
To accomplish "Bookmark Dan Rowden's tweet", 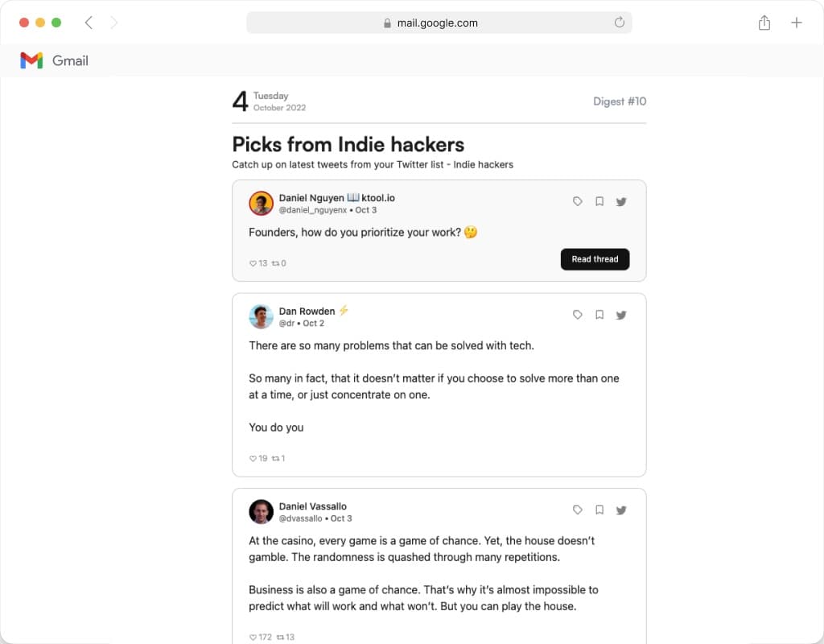I will (599, 316).
